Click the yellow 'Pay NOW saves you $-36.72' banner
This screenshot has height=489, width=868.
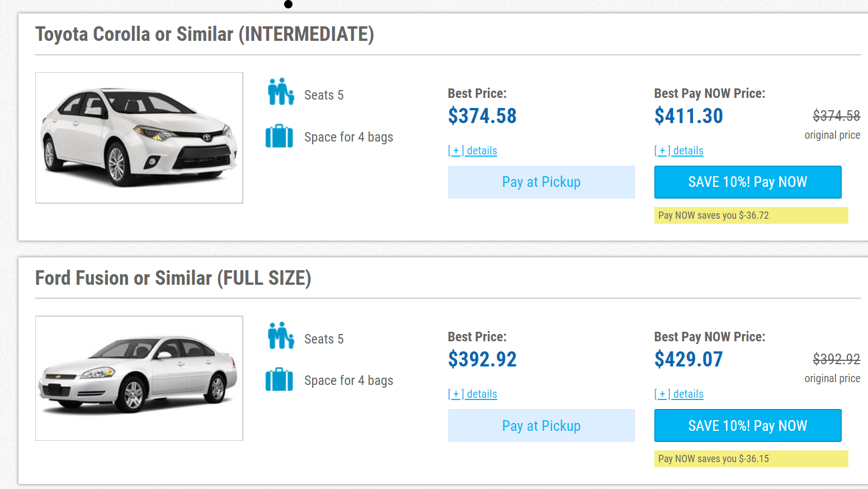point(751,215)
